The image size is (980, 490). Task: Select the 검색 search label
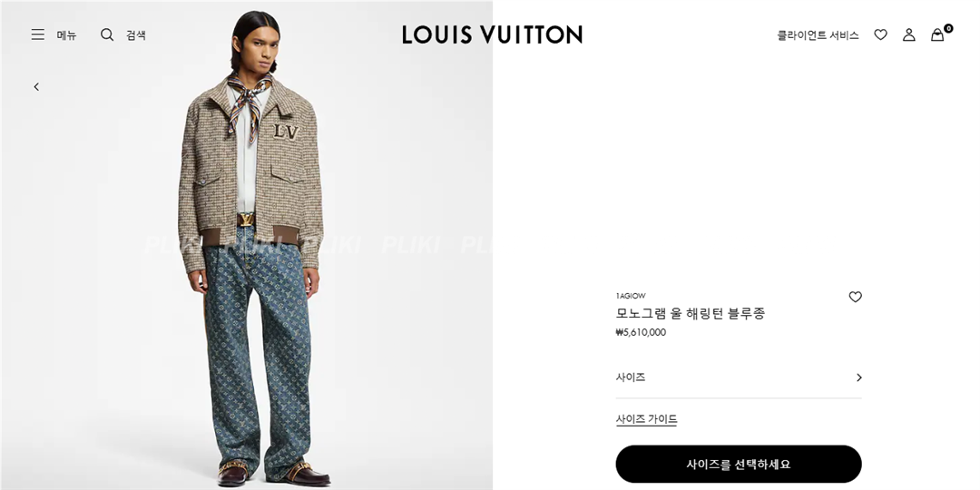135,35
